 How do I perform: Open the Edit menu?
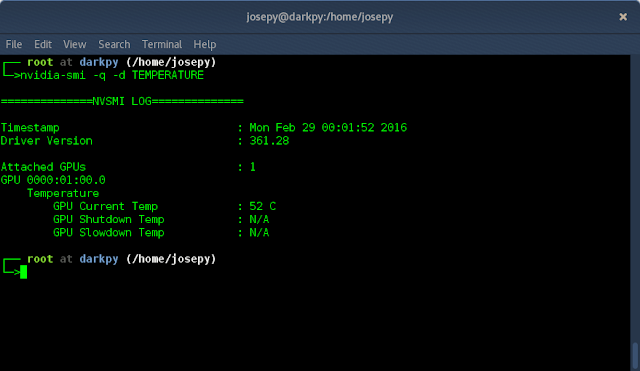[x=43, y=44]
